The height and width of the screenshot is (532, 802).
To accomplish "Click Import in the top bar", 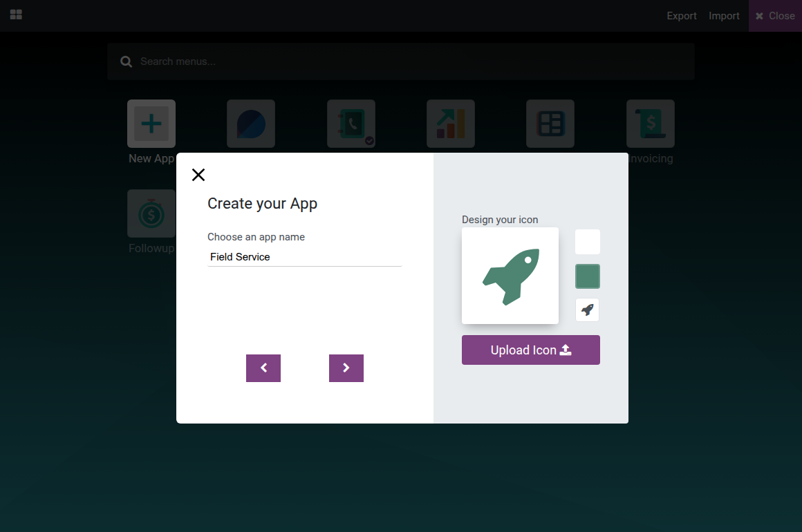I will (x=724, y=16).
